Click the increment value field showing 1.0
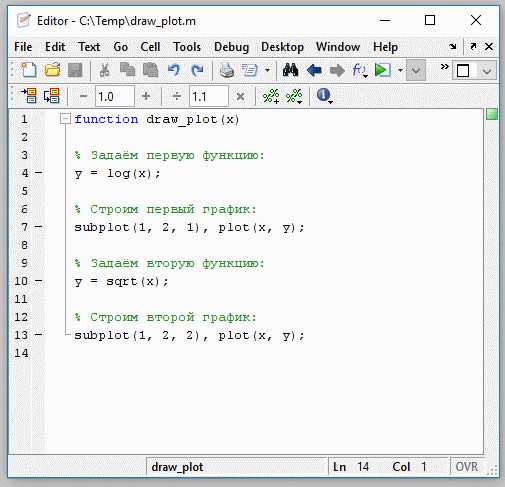505x487 pixels. (x=115, y=97)
